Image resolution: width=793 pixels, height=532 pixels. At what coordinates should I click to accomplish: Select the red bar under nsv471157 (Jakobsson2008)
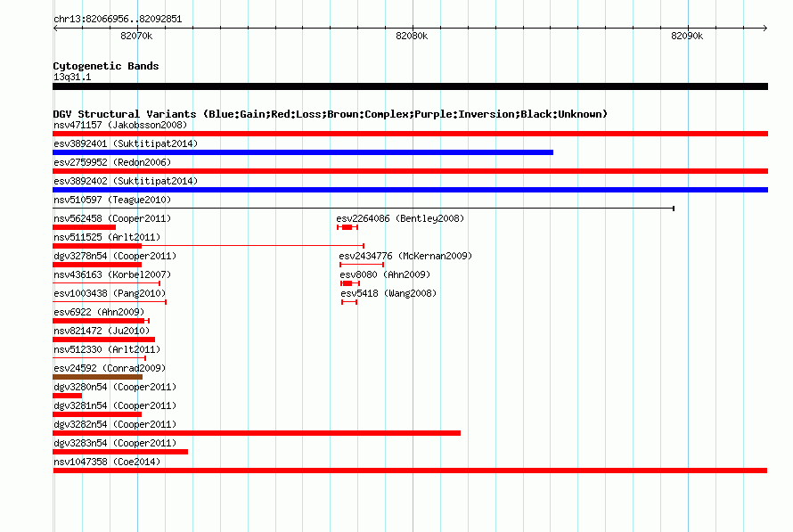coord(410,134)
